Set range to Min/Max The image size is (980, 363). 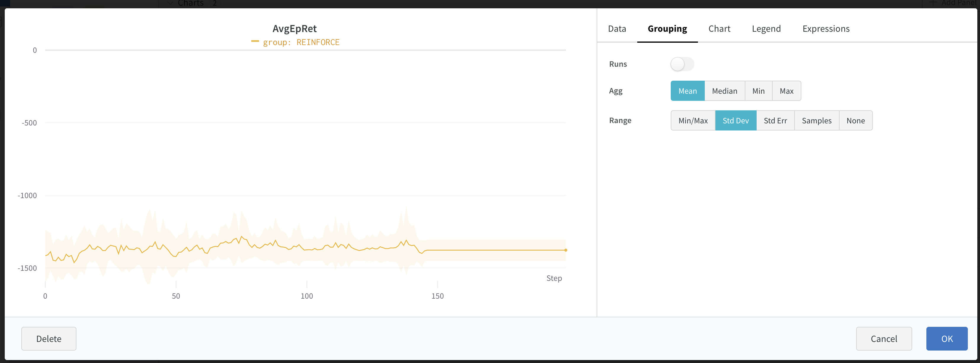(692, 121)
